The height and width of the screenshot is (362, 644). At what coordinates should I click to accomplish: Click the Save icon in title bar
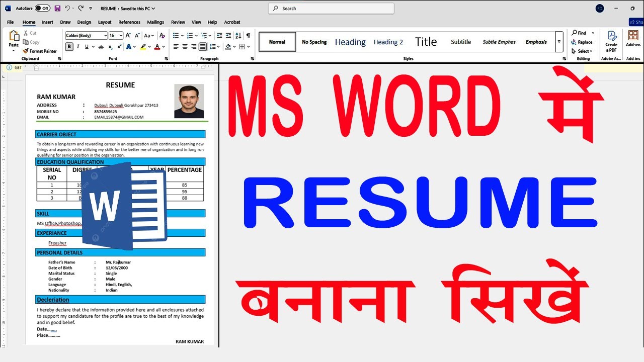pos(57,9)
